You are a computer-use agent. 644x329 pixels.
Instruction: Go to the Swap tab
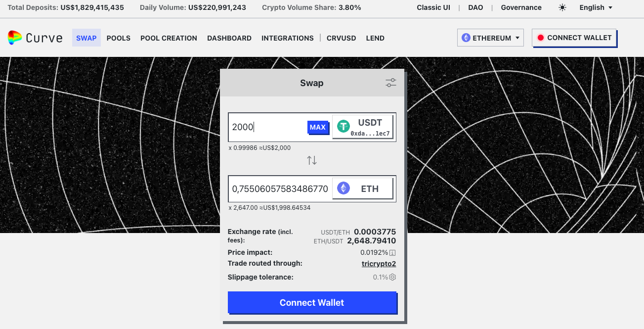(86, 38)
